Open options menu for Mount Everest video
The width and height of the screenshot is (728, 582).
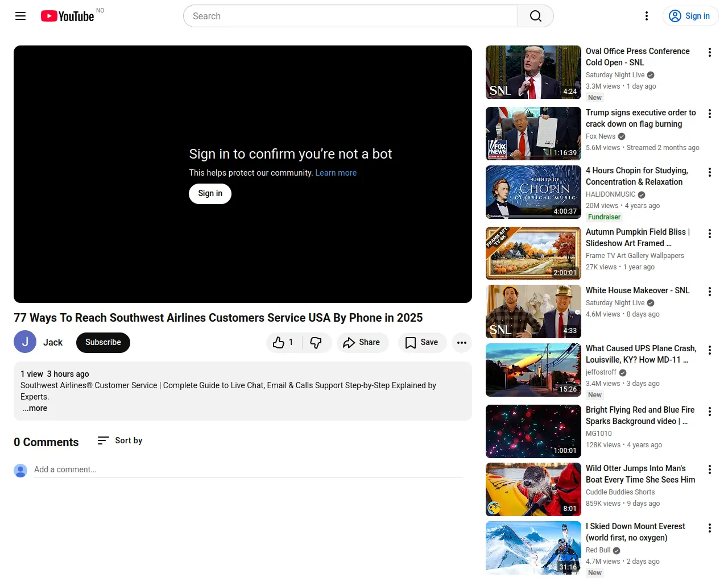pos(709,528)
